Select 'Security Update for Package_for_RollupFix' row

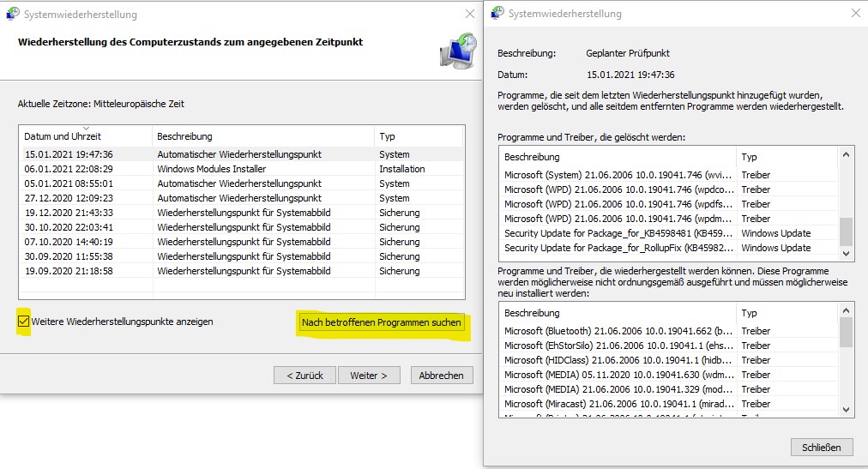(669, 248)
